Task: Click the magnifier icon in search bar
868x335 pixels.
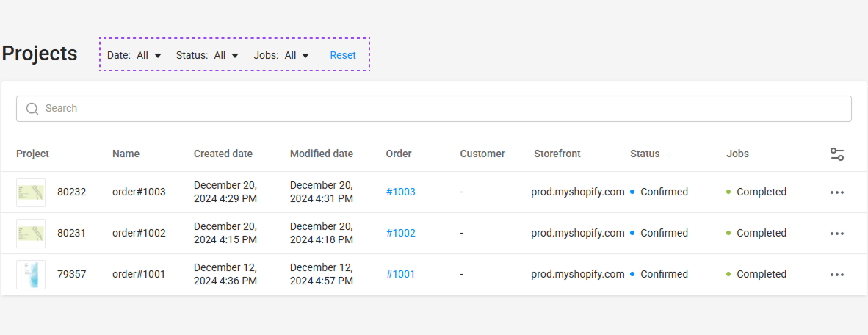Action: coord(32,109)
